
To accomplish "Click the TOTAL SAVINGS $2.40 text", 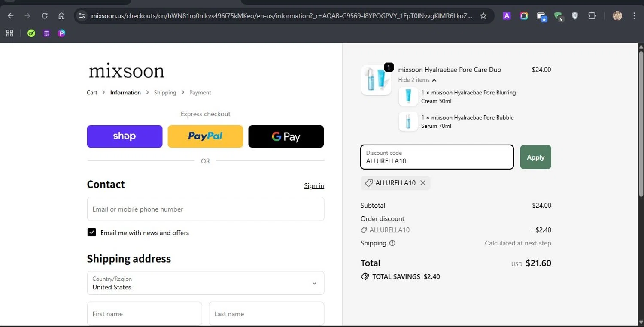I will (406, 277).
